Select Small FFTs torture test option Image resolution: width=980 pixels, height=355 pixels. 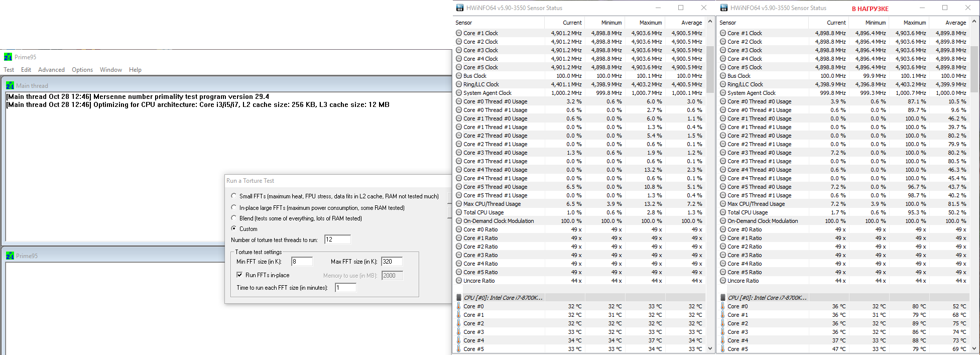(x=234, y=196)
